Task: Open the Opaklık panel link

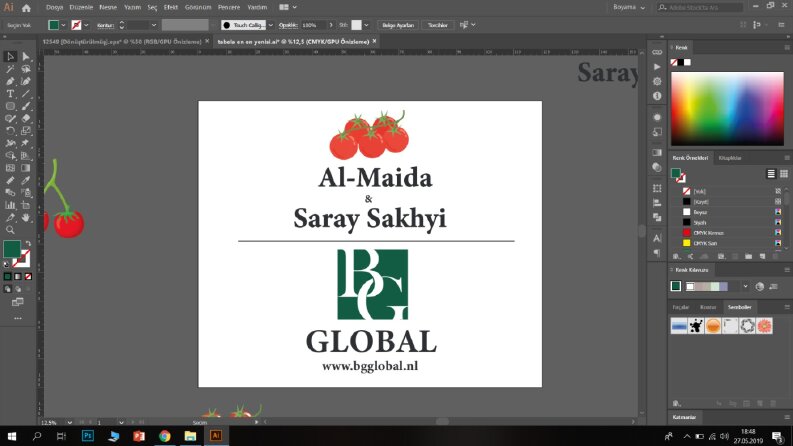Action: click(288, 25)
